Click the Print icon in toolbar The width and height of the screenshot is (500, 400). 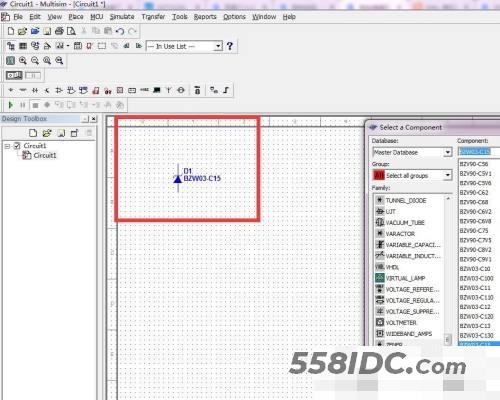point(59,31)
